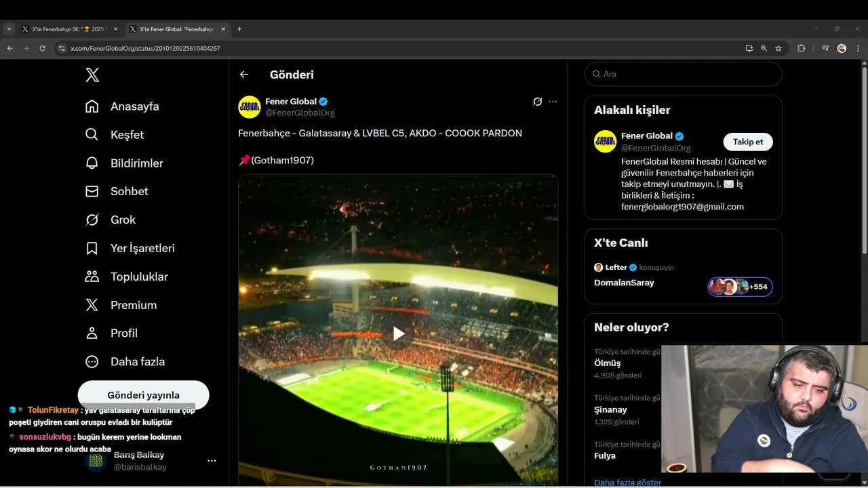Viewport: 868px width, 488px height.
Task: Click browser back arrow
Action: click(x=9, y=48)
